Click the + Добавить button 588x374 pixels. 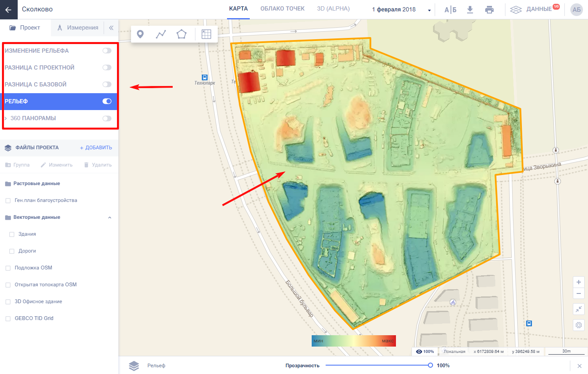[96, 148]
